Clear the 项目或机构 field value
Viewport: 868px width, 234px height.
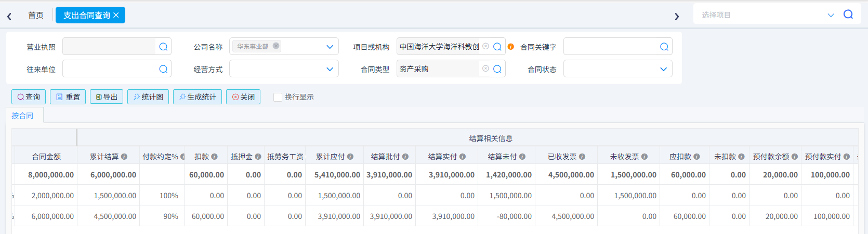pyautogui.click(x=485, y=46)
